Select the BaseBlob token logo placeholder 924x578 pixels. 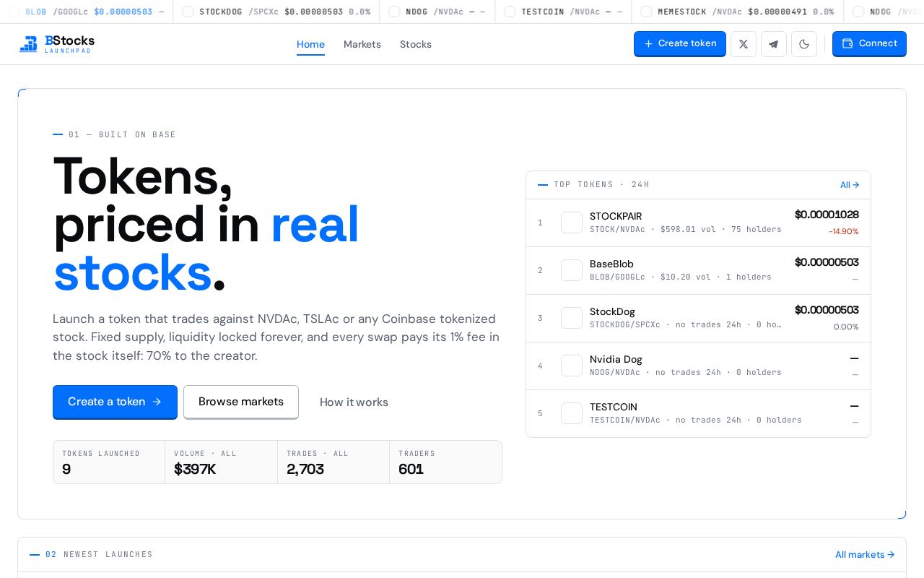click(572, 270)
